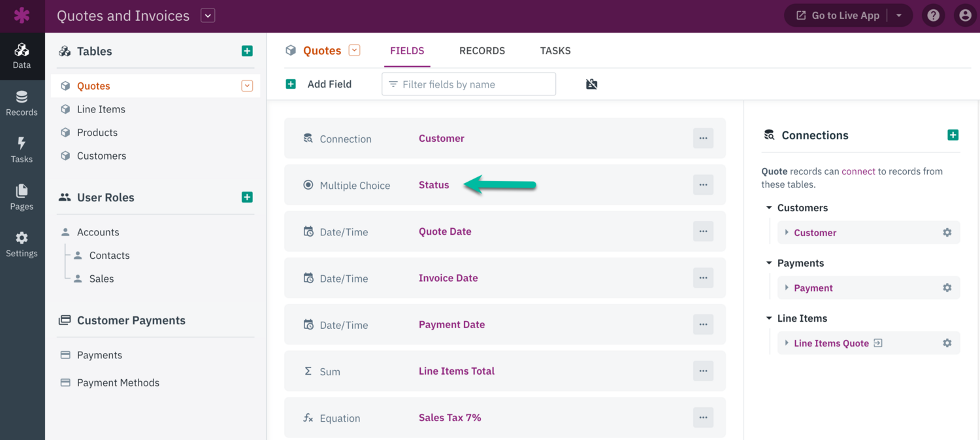Click the Filter fields by name input

[x=469, y=84]
